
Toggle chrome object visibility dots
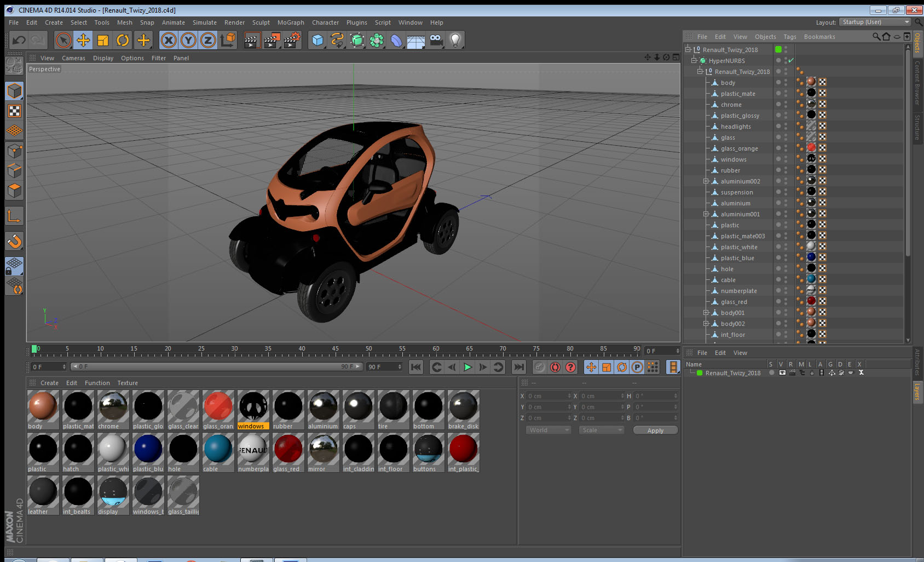(786, 104)
